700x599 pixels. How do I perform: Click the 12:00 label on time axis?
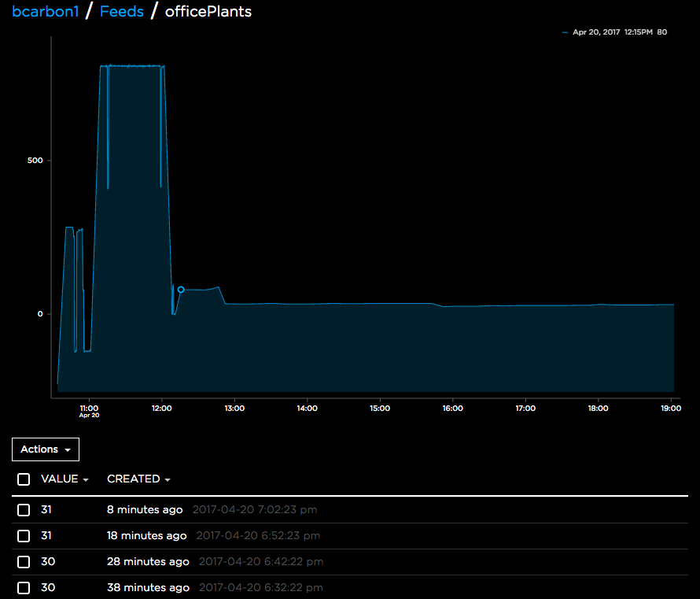(x=162, y=409)
